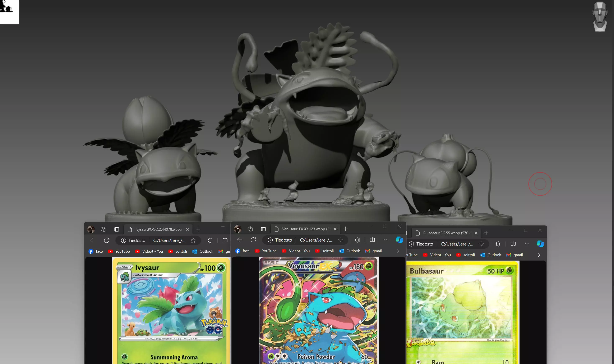Open Outlook bookmark in Venusaur window
Image resolution: width=614 pixels, height=364 pixels.
(x=350, y=251)
